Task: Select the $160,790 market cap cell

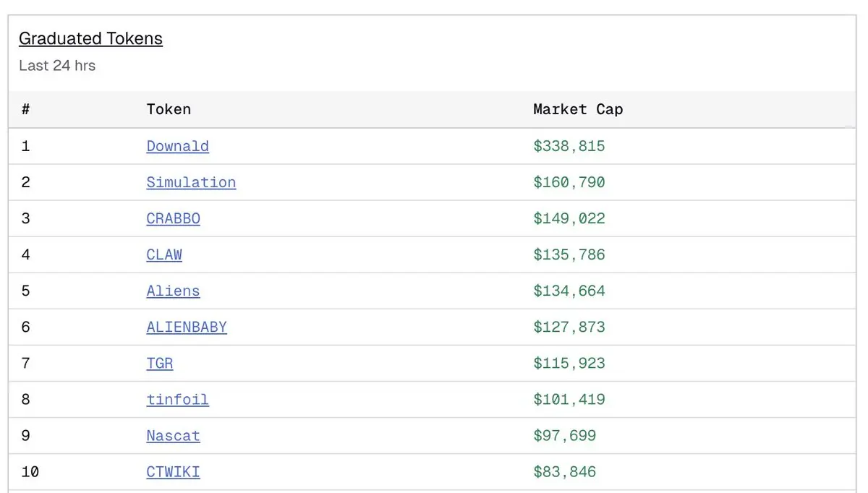Action: [569, 182]
